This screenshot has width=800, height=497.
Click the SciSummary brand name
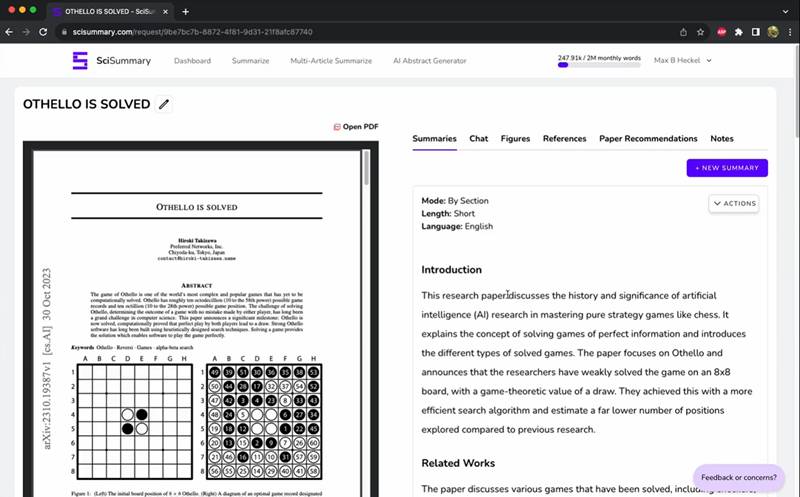123,61
